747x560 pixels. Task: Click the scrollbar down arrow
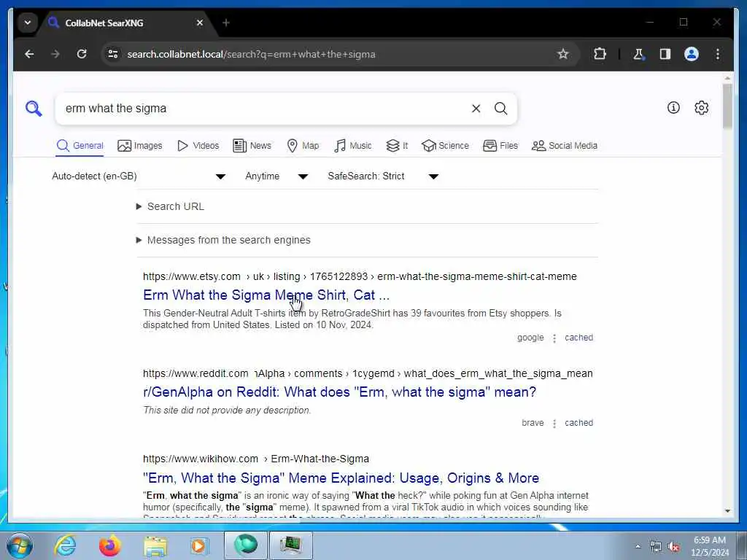click(x=727, y=511)
